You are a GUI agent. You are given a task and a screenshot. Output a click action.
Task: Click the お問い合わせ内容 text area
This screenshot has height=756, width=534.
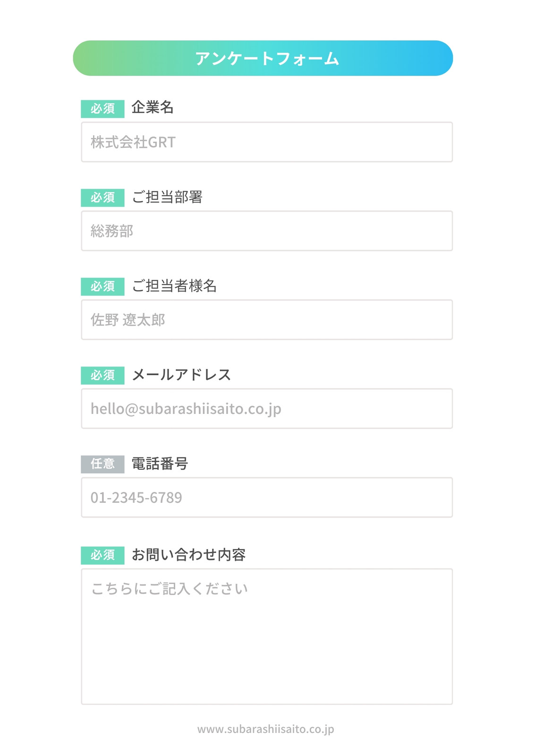point(267,636)
